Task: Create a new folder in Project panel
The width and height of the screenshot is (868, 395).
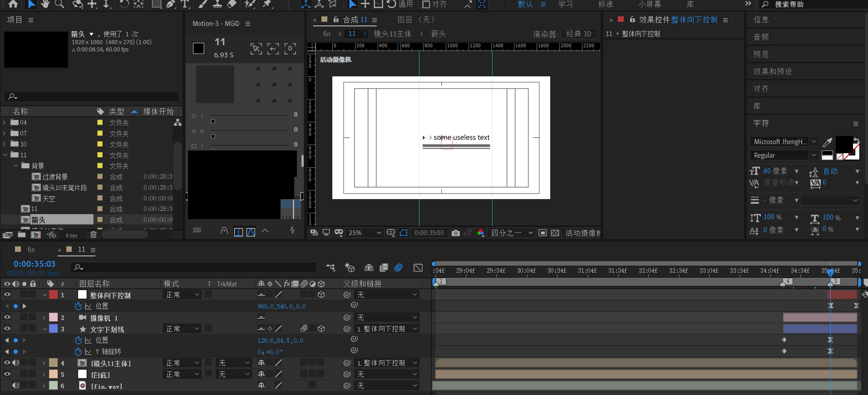Action: tap(21, 235)
